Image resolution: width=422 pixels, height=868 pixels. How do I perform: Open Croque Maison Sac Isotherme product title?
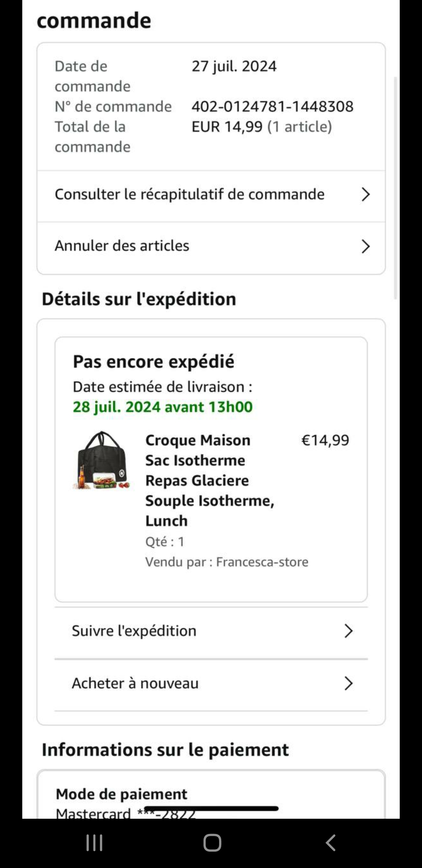[x=210, y=481]
